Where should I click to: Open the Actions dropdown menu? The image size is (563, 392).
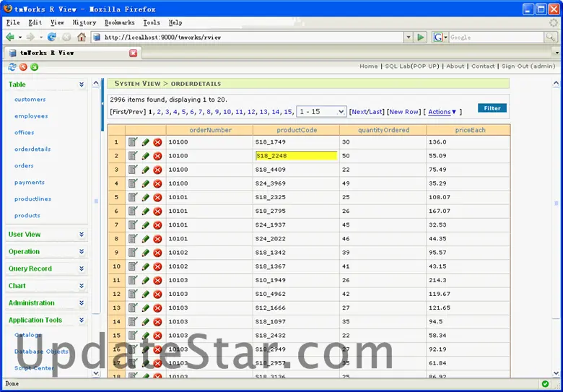click(442, 112)
